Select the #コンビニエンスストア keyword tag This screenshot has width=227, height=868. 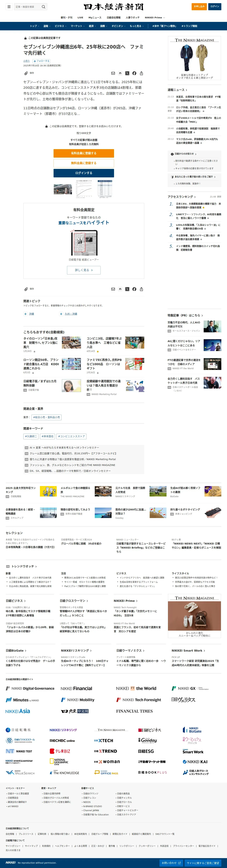click(x=71, y=436)
